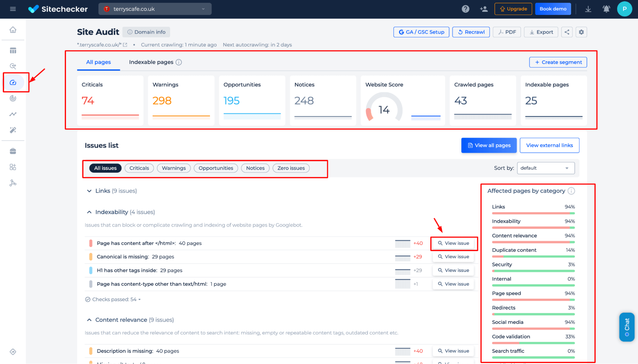Image resolution: width=638 pixels, height=364 pixels.
Task: Select the Criticals filter tab
Action: [139, 168]
